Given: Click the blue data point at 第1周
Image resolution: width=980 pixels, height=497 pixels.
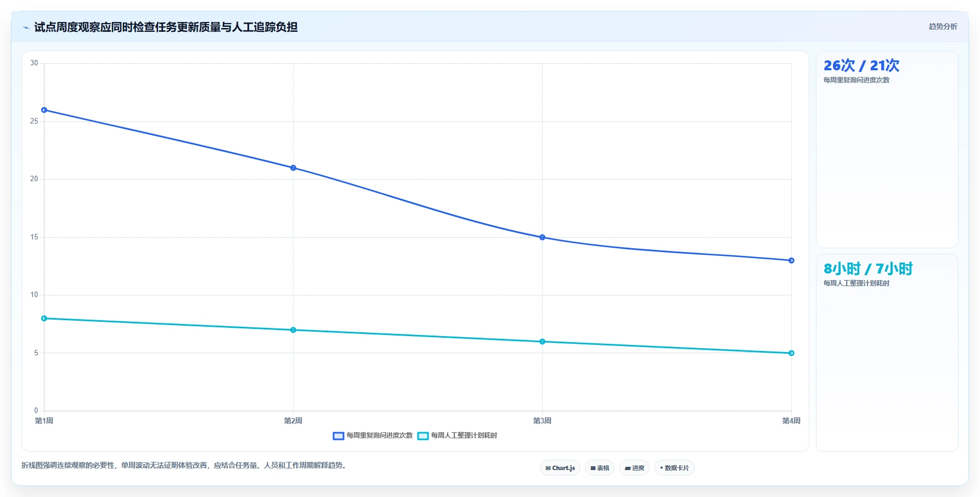Looking at the screenshot, I should tap(44, 110).
